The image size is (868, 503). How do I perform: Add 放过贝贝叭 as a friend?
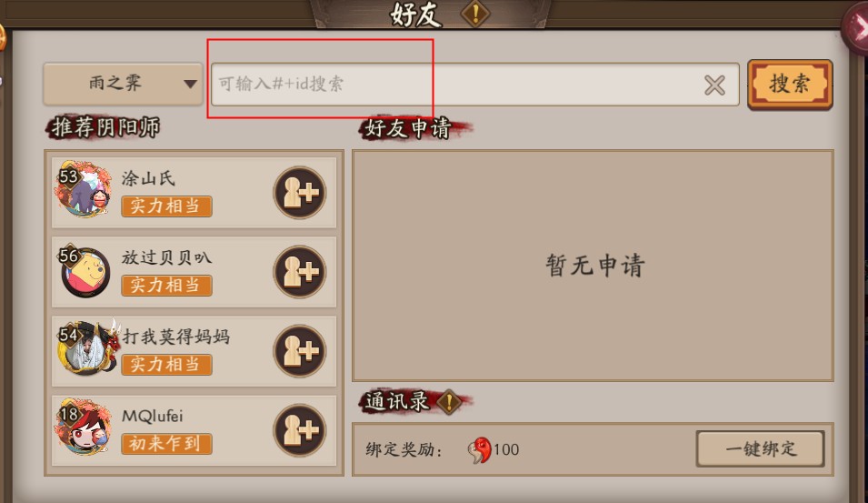point(299,271)
